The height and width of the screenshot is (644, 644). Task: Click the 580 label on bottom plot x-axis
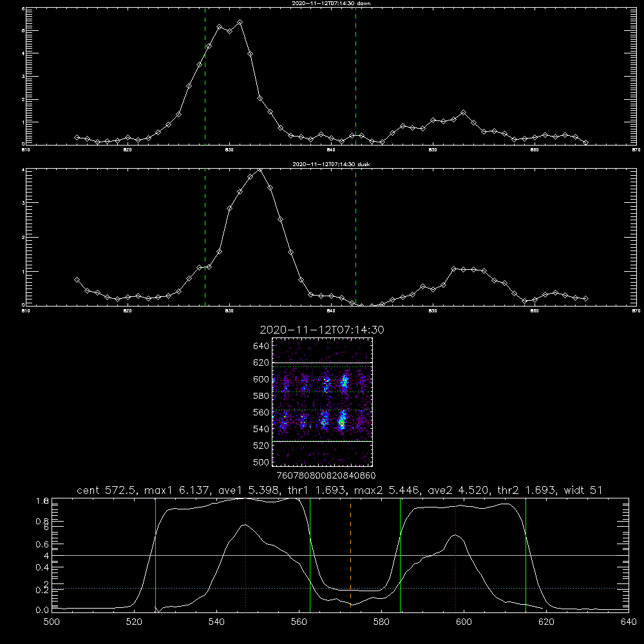381,622
